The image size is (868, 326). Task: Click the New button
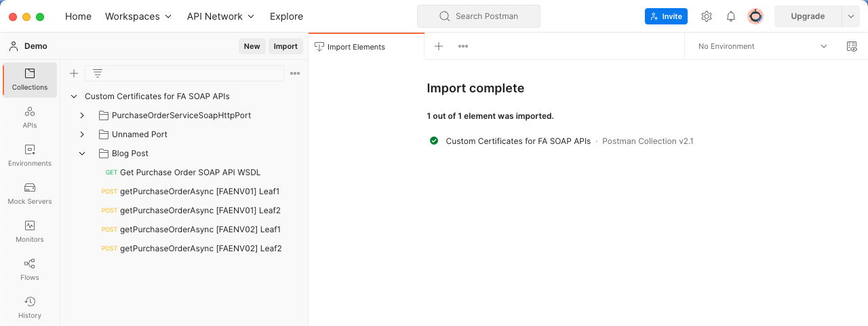[252, 46]
